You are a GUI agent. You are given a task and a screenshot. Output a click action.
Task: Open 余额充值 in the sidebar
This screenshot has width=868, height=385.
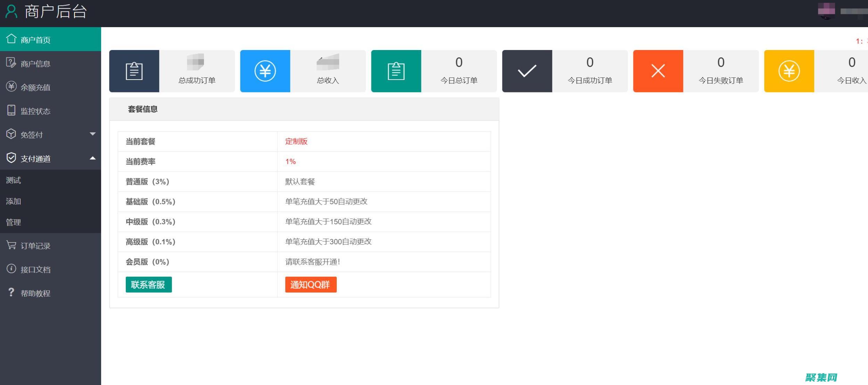point(35,87)
